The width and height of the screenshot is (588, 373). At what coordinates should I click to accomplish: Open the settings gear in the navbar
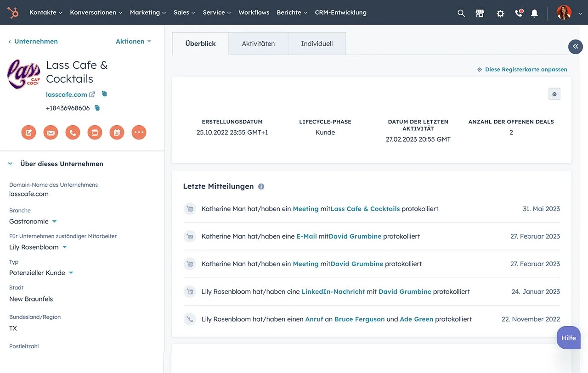[500, 13]
